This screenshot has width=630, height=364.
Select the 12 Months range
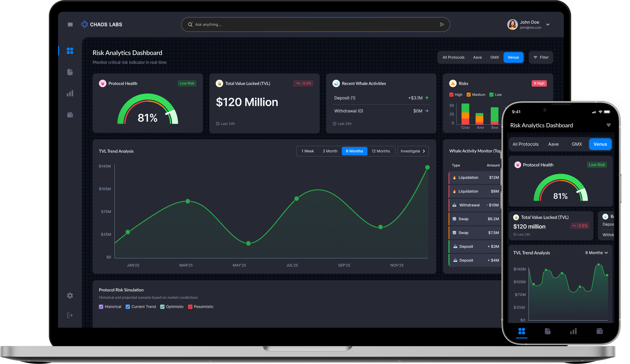381,151
